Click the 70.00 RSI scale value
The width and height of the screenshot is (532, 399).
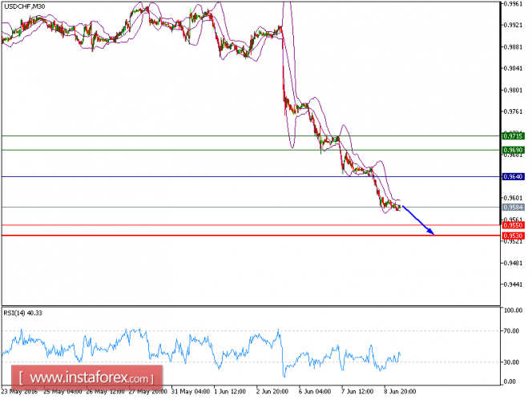[512, 331]
